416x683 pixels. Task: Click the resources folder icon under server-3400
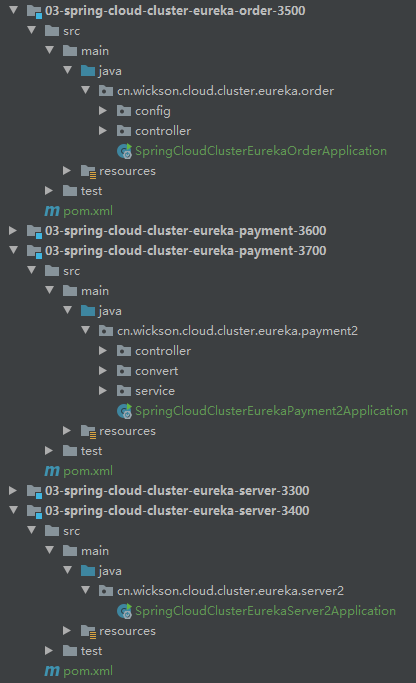pyautogui.click(x=88, y=631)
